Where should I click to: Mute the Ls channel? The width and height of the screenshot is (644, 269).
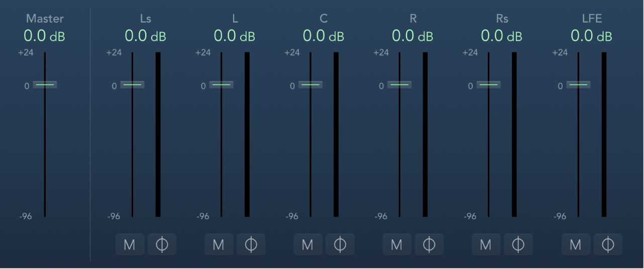click(130, 245)
